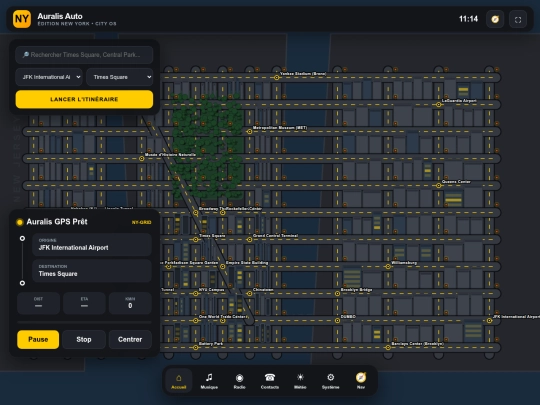Screen dimensions: 540x405
Task: Toggle fullscreen with the header icon
Action: pos(518,19)
